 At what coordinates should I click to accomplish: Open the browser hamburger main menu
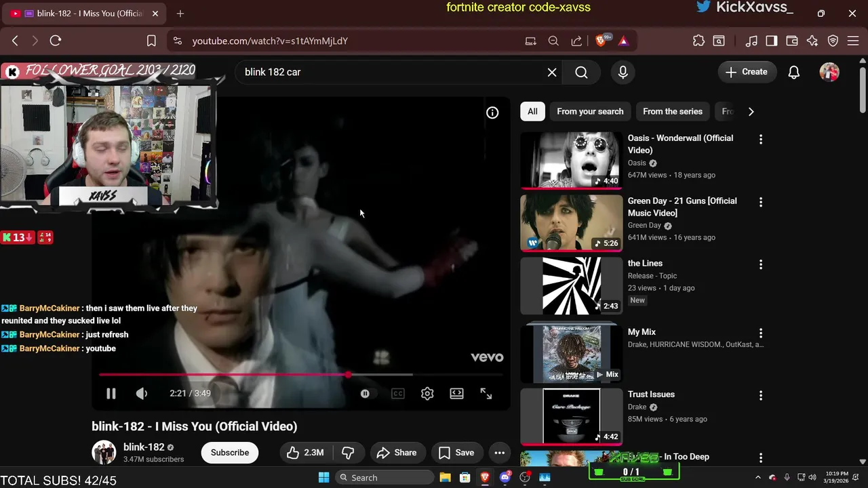[854, 41]
